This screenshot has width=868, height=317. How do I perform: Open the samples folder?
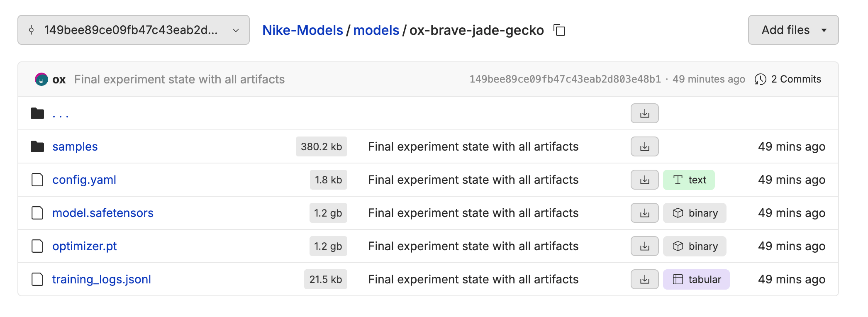(75, 146)
